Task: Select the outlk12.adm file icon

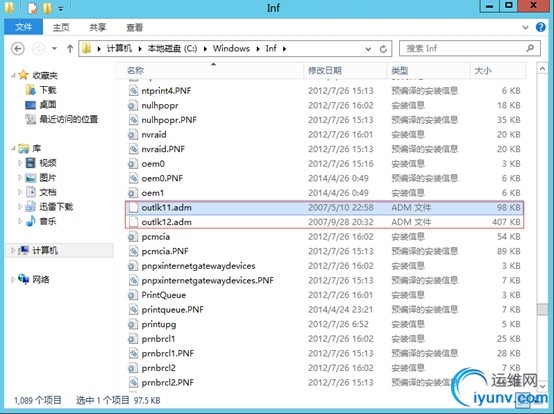Action: (133, 222)
